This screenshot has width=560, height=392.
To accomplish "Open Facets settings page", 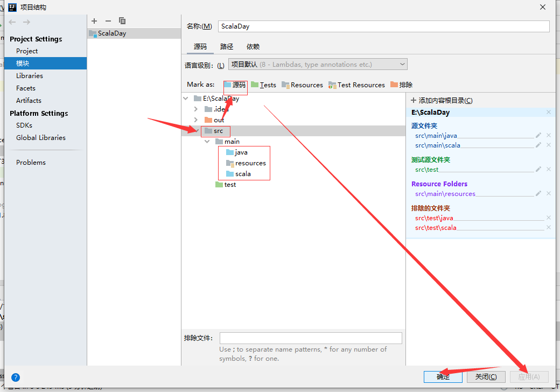I will pos(26,88).
